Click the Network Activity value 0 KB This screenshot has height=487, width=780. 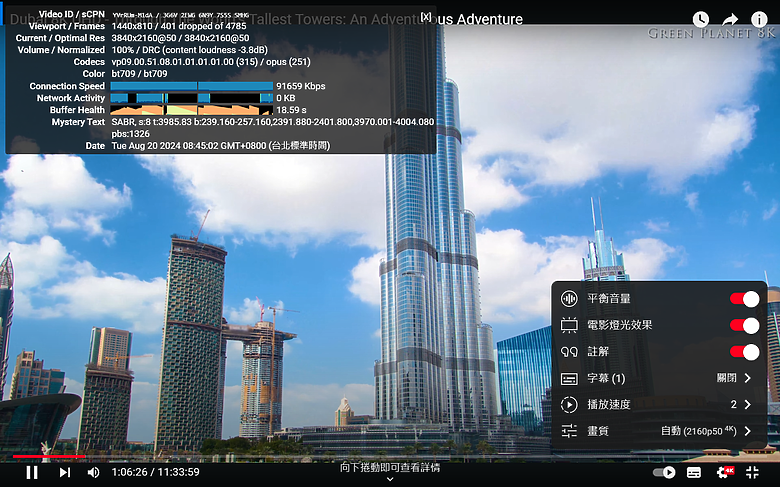tap(286, 98)
